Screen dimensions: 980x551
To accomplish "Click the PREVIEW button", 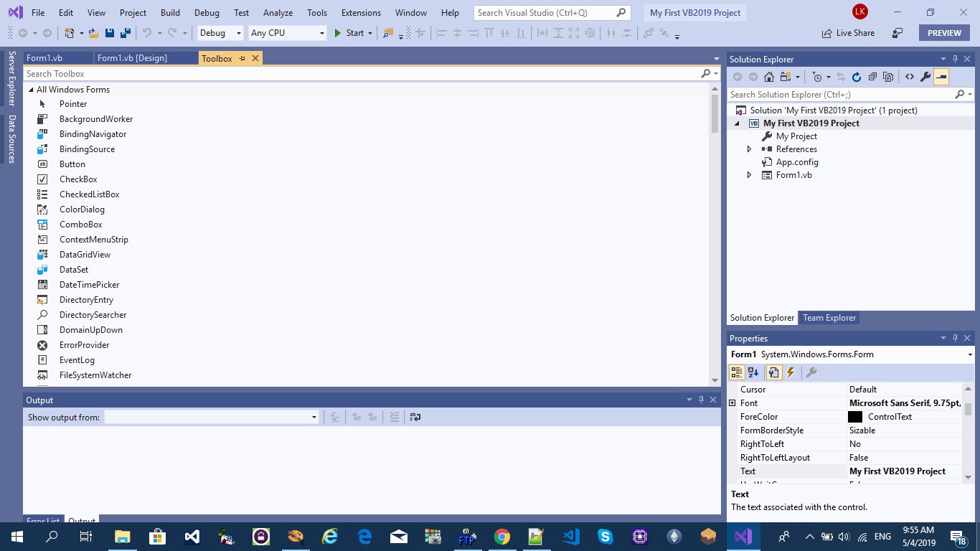I will [x=944, y=33].
